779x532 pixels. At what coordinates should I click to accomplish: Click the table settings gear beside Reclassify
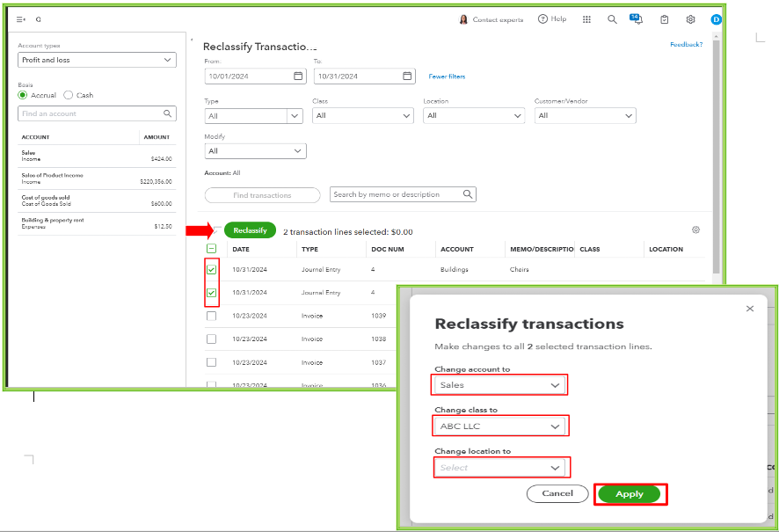click(695, 230)
